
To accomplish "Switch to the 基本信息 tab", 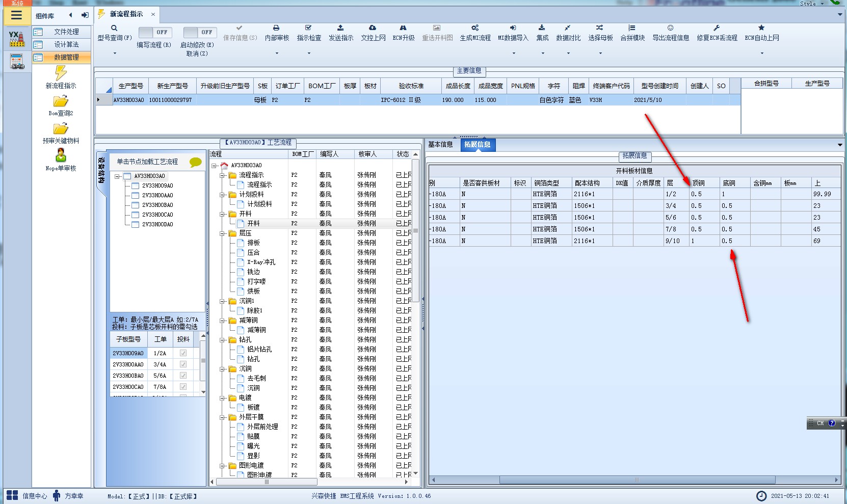I will point(440,145).
